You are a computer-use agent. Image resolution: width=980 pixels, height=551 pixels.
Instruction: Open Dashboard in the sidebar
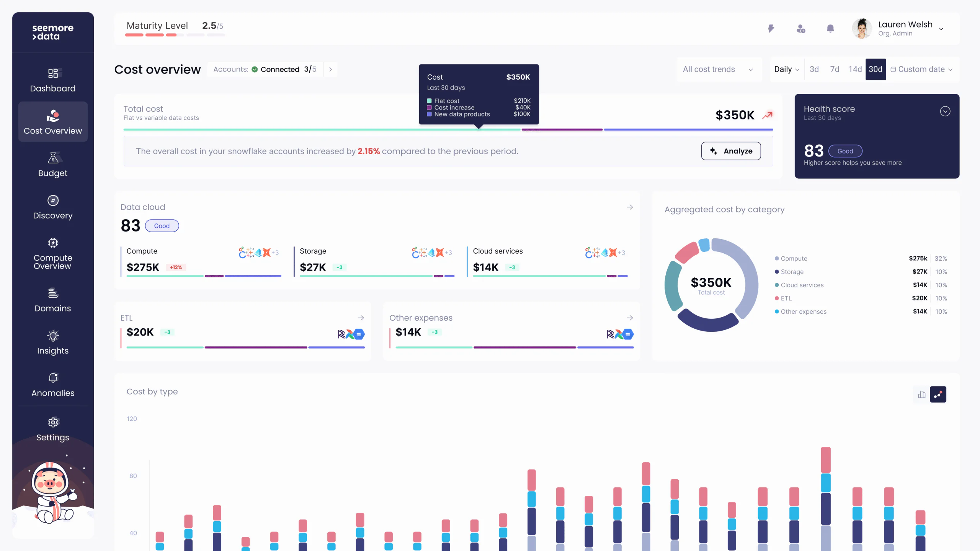tap(53, 80)
